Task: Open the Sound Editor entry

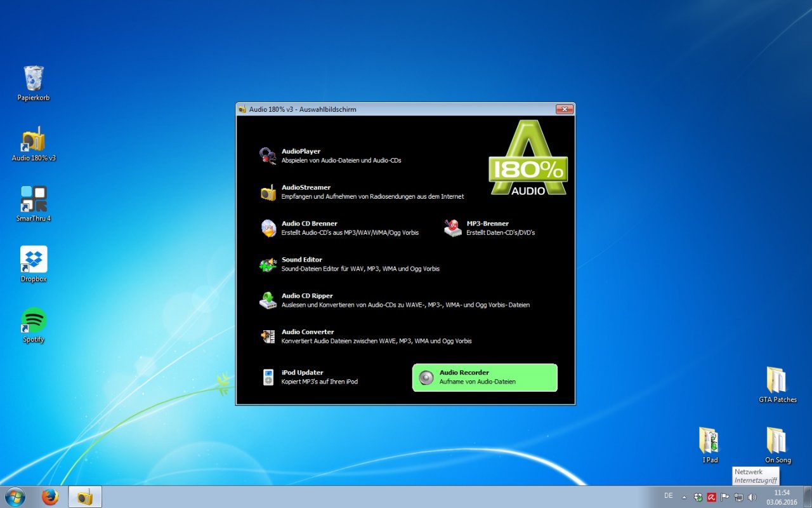Action: pos(350,264)
